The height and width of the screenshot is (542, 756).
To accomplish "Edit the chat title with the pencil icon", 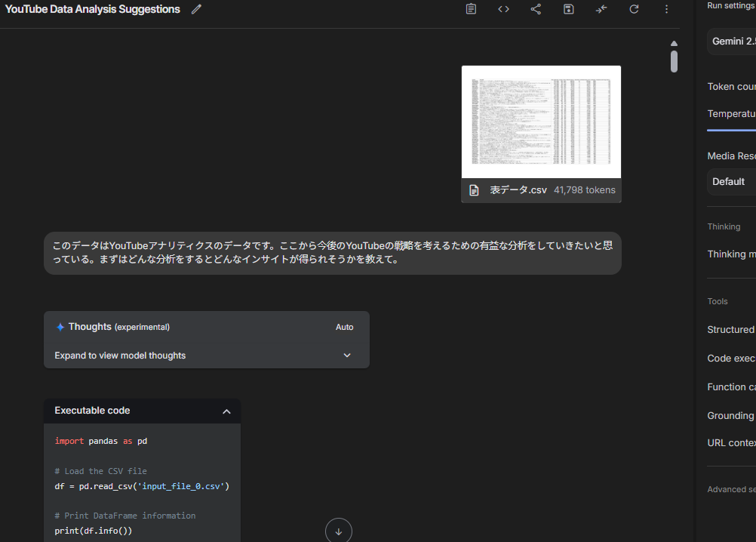I will 195,9.
